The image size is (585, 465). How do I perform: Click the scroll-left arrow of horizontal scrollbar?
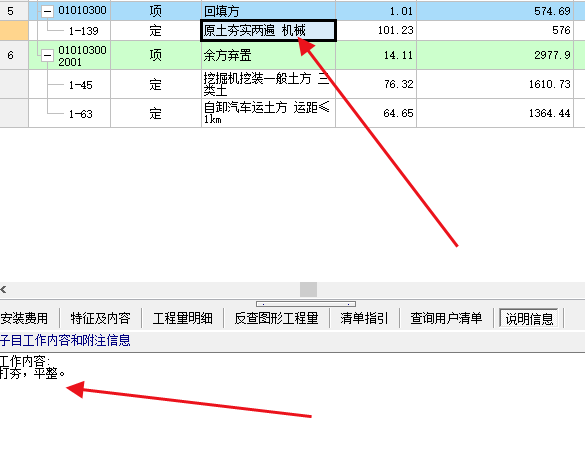3,289
